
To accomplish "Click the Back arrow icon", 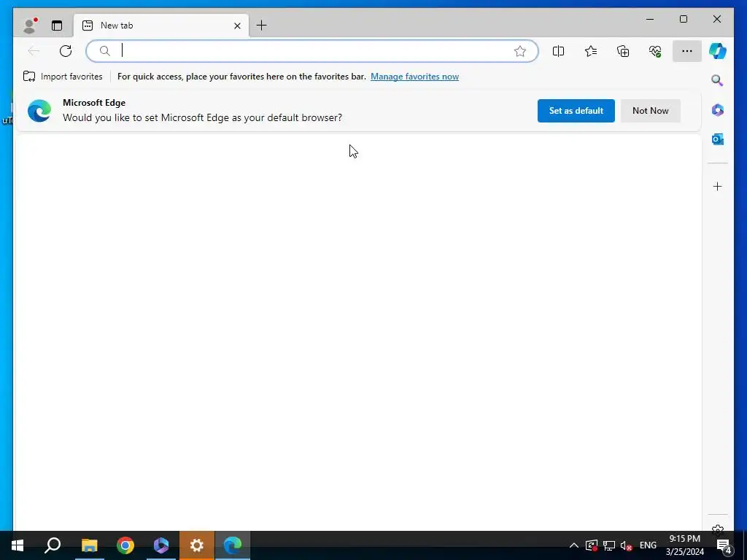I will [34, 51].
